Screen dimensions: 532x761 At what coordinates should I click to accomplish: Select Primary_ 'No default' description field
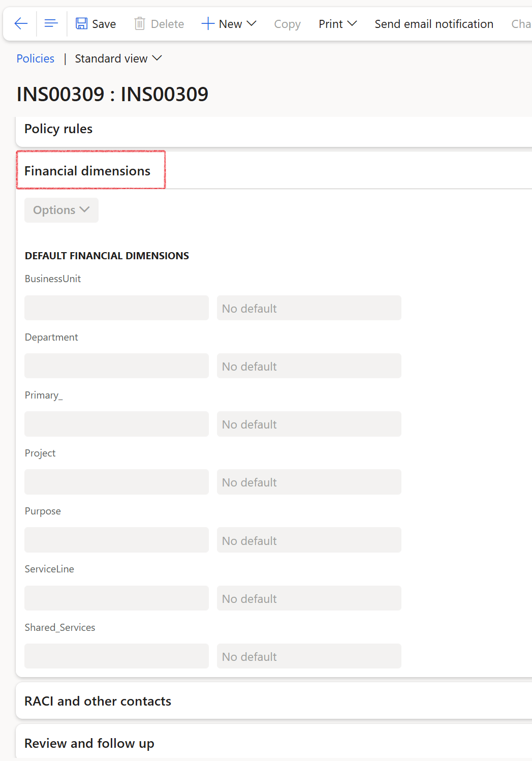click(x=309, y=424)
